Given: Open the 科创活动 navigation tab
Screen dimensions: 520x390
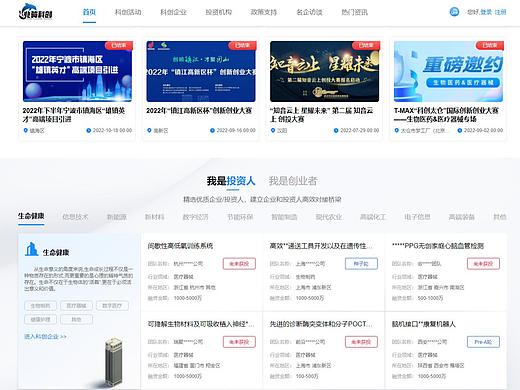Looking at the screenshot, I should 128,12.
